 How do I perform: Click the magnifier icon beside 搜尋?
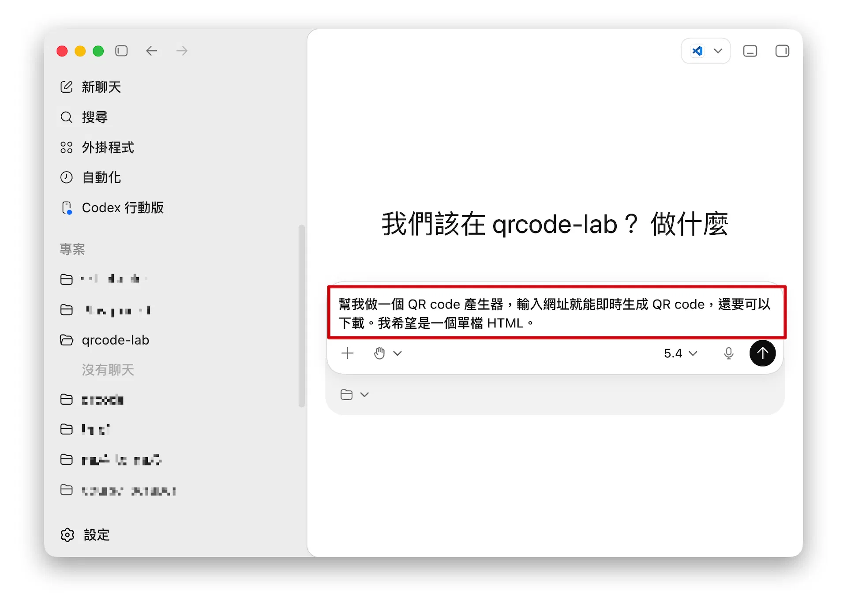[66, 117]
